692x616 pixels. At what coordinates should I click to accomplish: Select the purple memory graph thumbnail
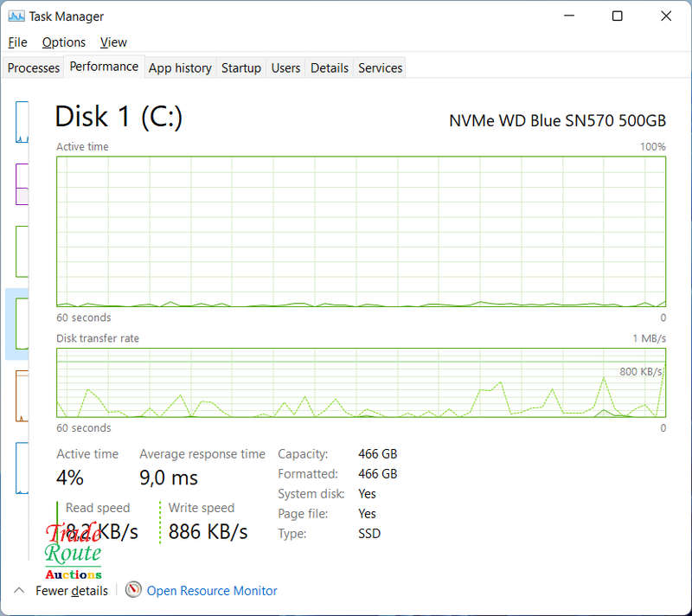click(22, 184)
